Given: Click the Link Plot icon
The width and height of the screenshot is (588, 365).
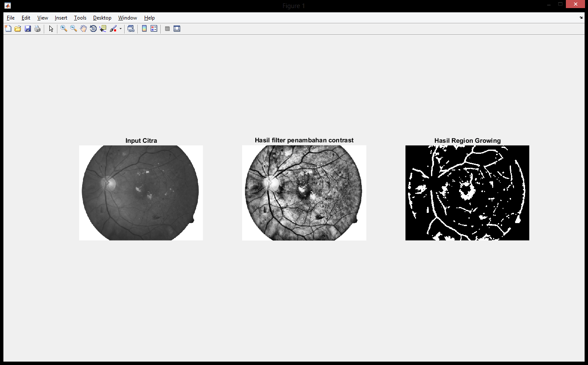Looking at the screenshot, I should coord(131,29).
